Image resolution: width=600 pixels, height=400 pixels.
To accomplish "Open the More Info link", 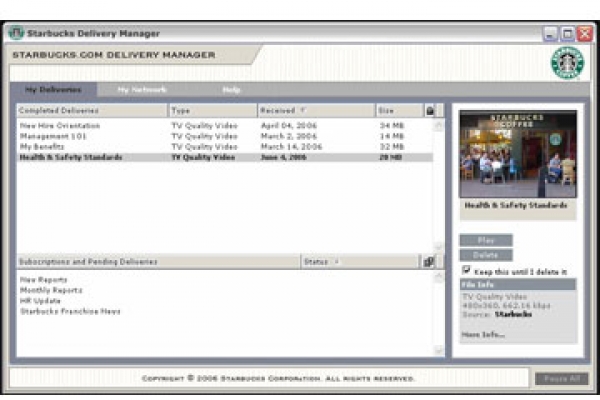I will coord(483,335).
